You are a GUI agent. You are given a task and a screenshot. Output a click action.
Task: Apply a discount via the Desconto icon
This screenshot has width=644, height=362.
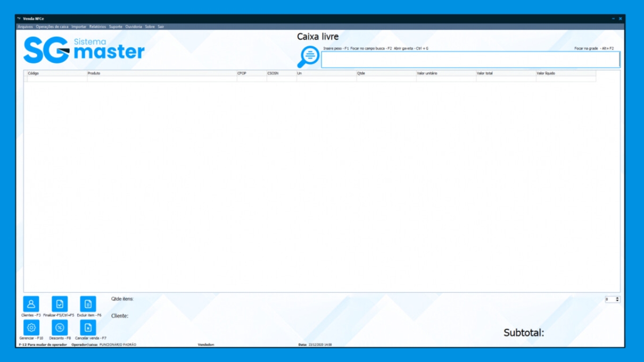[x=60, y=327]
